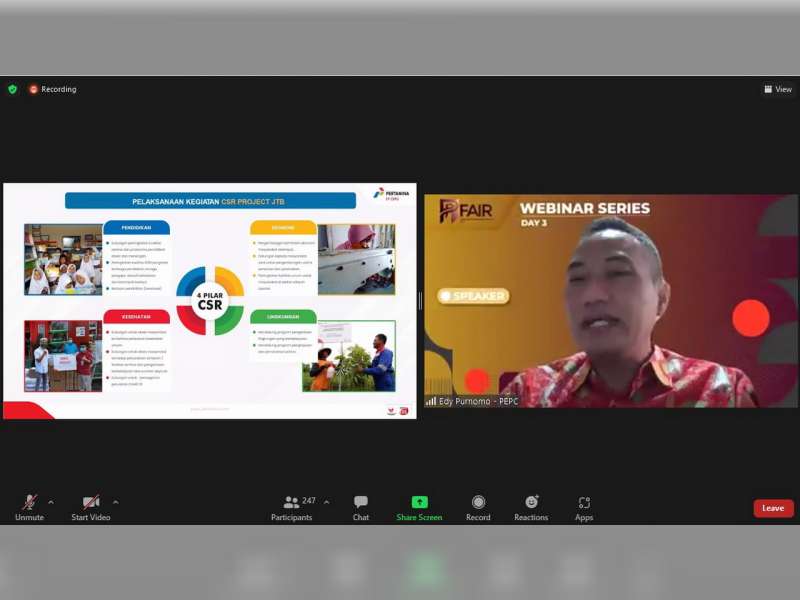800x600 pixels.
Task: Leave the meeting
Action: tap(773, 508)
